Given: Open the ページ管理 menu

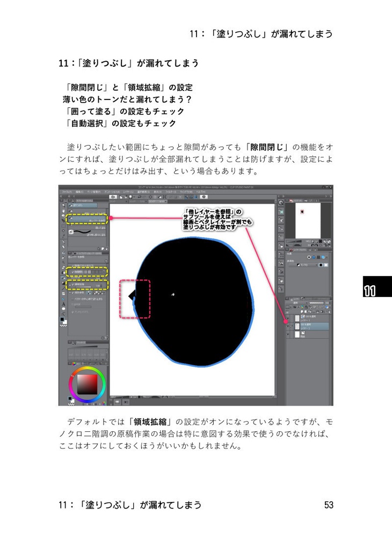Looking at the screenshot, I should 93,192.
